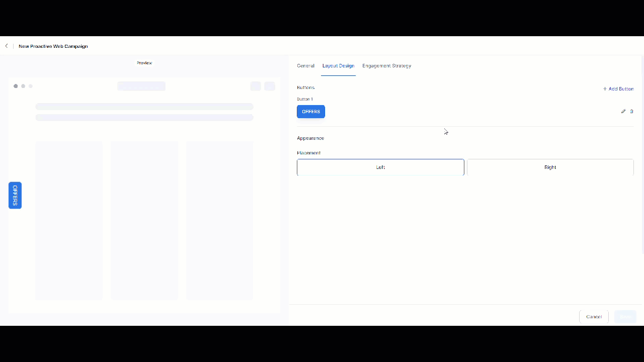
Task: Edit Button 1 with the pencil icon
Action: click(x=623, y=112)
